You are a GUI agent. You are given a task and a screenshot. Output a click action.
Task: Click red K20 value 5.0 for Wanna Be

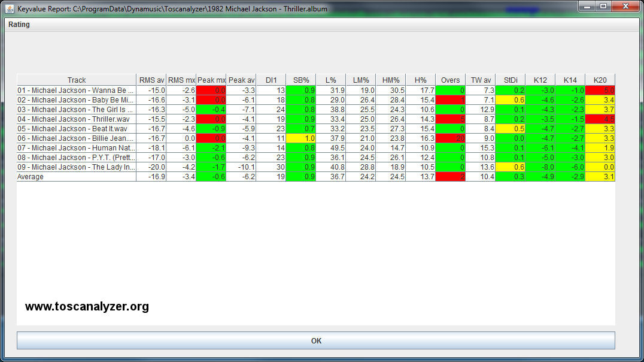click(600, 90)
